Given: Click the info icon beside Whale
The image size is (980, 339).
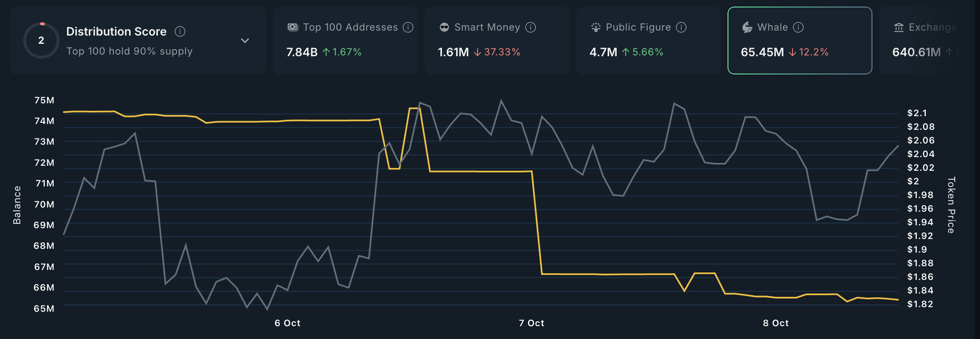Looking at the screenshot, I should click(x=798, y=27).
